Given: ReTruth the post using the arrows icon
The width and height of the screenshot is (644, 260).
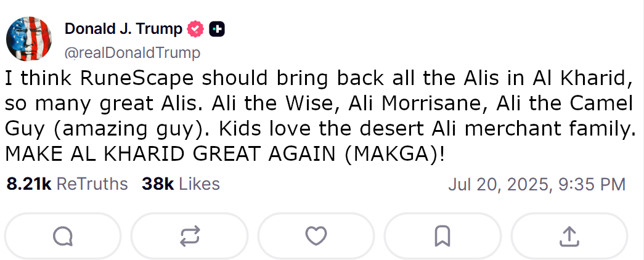Looking at the screenshot, I should pyautogui.click(x=190, y=236).
